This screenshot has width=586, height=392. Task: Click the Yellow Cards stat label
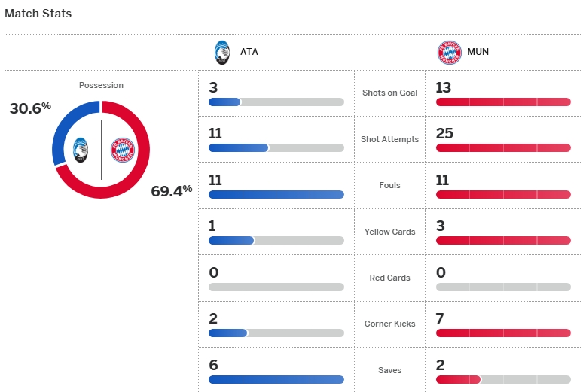[x=389, y=232]
